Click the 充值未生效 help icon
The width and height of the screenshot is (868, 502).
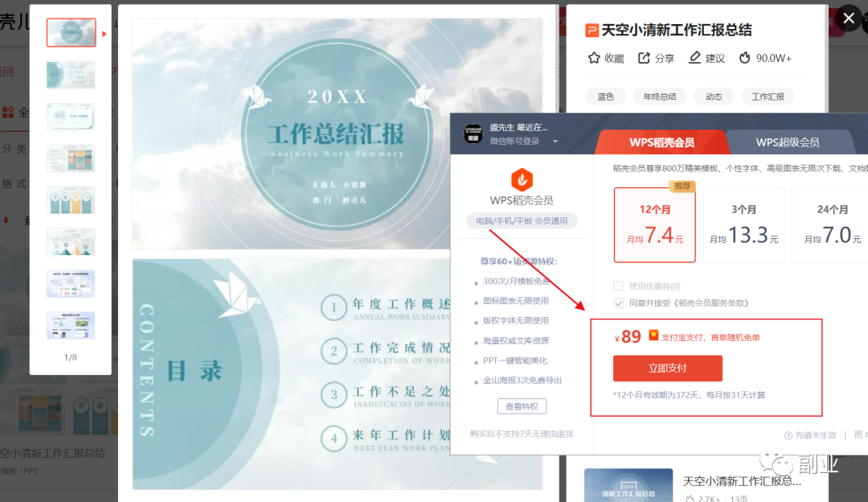pos(788,435)
